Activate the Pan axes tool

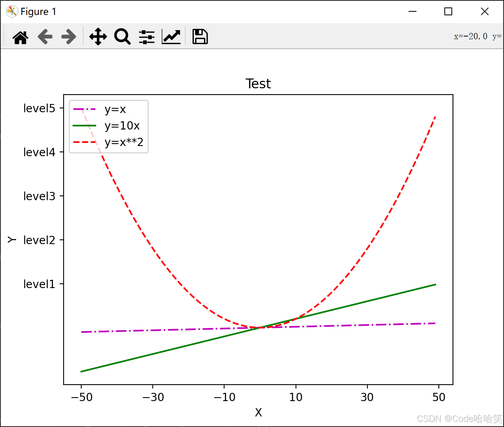(x=98, y=37)
